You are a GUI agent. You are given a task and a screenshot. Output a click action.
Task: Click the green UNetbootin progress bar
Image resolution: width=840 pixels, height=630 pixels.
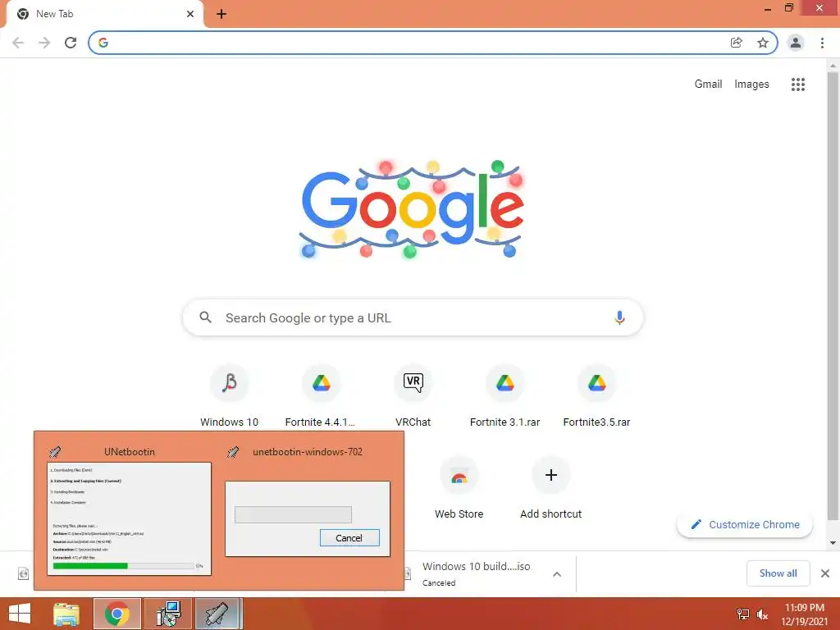point(90,566)
